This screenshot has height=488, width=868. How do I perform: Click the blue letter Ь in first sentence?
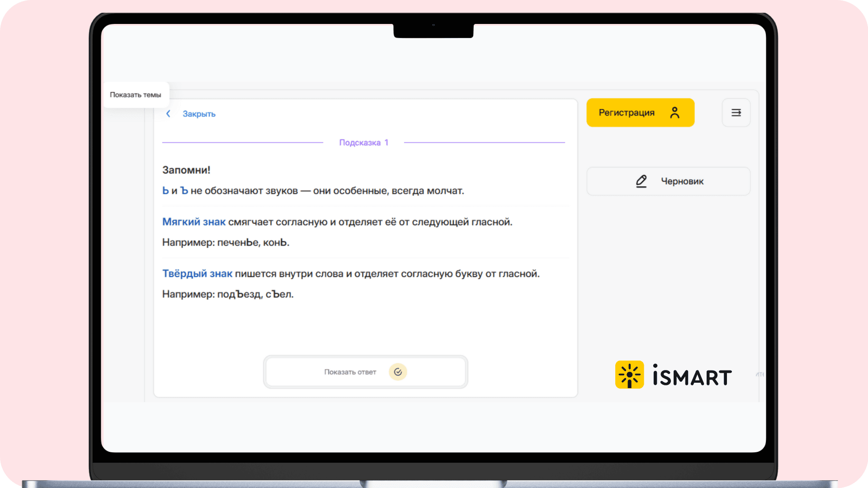click(x=165, y=191)
